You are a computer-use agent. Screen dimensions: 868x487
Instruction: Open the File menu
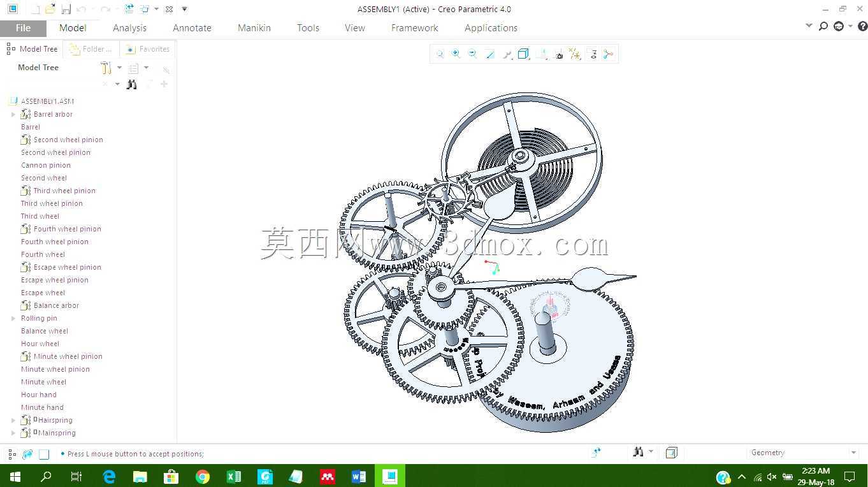coord(23,28)
